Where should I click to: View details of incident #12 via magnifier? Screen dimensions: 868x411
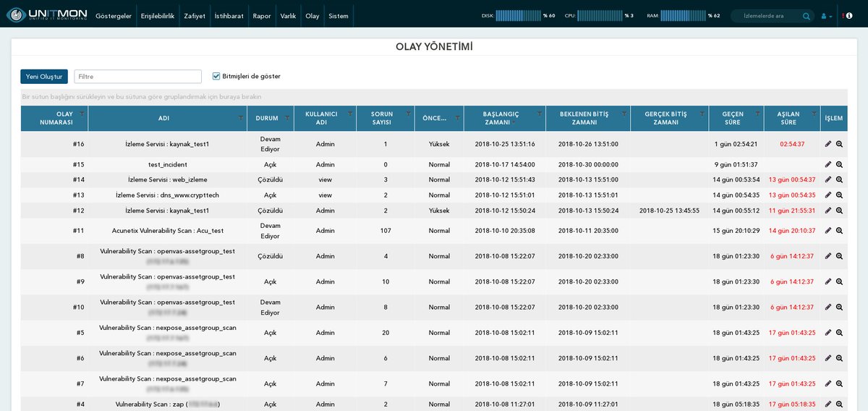pos(840,210)
